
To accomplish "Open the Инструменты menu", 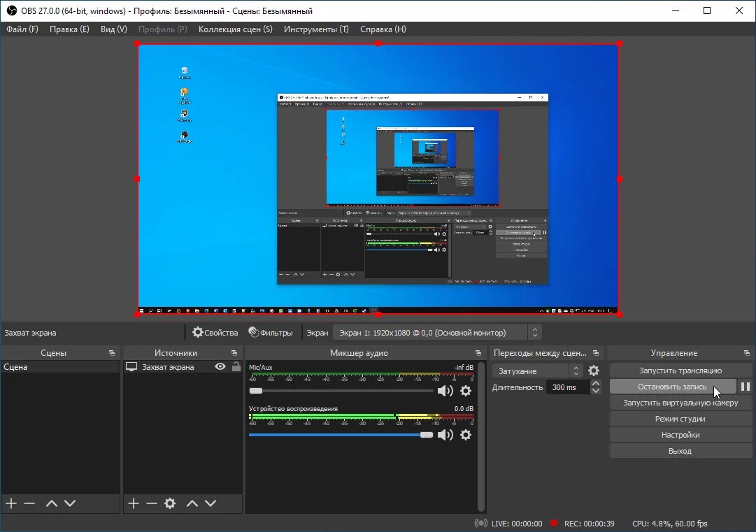I will tap(316, 29).
